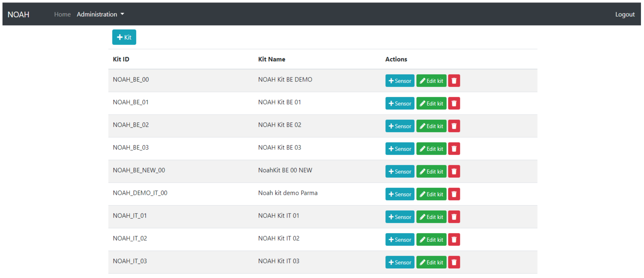This screenshot has width=644, height=278.
Task: Click trash icon for NOAH_BE_01 row
Action: (454, 104)
